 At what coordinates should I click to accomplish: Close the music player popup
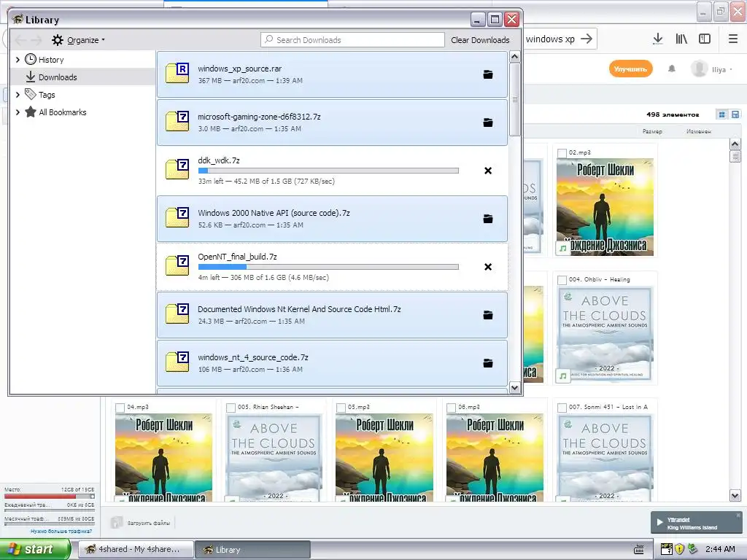pyautogui.click(x=738, y=516)
